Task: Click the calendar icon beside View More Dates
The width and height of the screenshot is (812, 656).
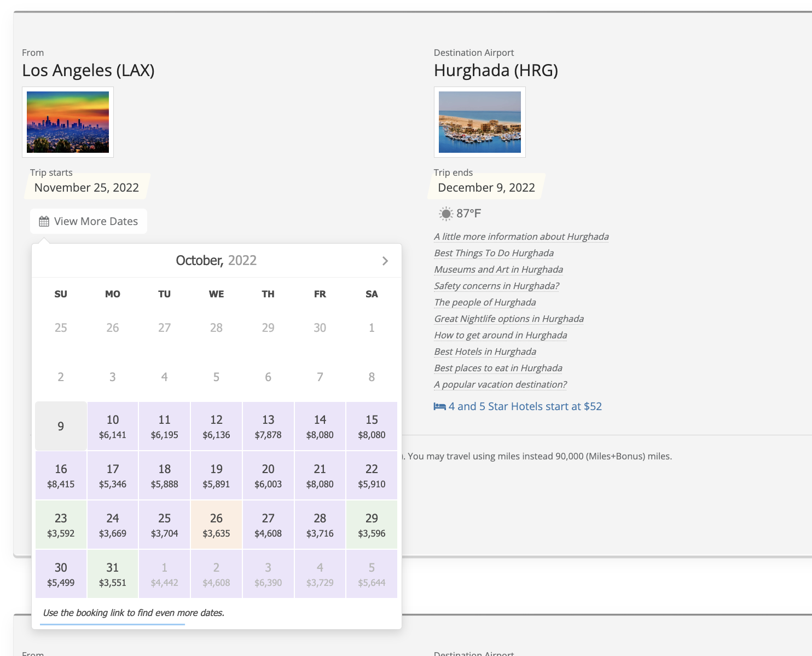Action: coord(44,222)
